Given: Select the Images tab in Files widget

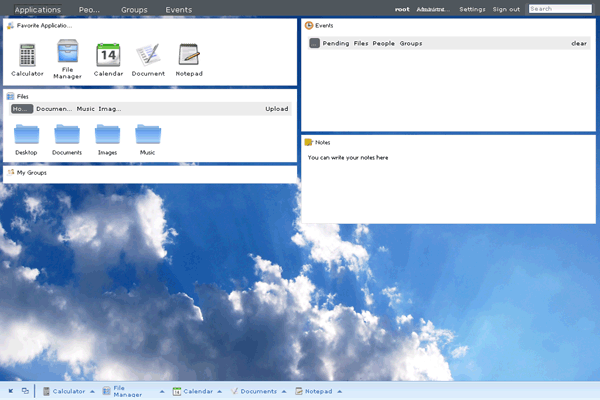Looking at the screenshot, I should 110,109.
